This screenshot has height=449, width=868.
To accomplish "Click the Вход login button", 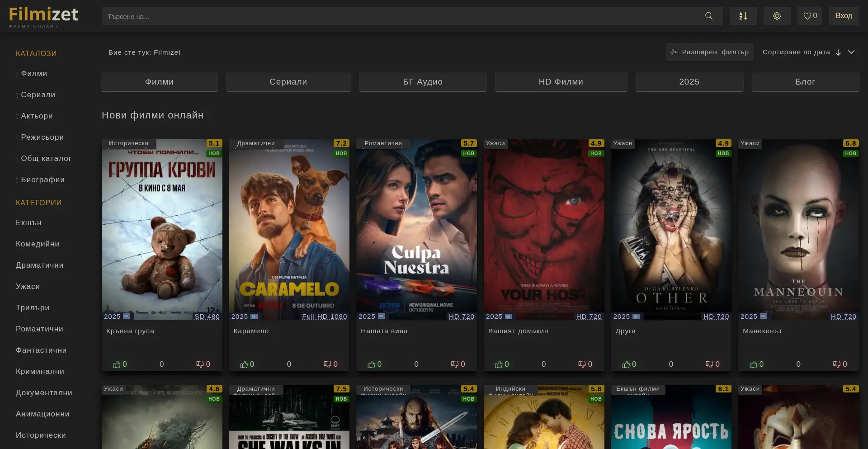I will (x=844, y=16).
